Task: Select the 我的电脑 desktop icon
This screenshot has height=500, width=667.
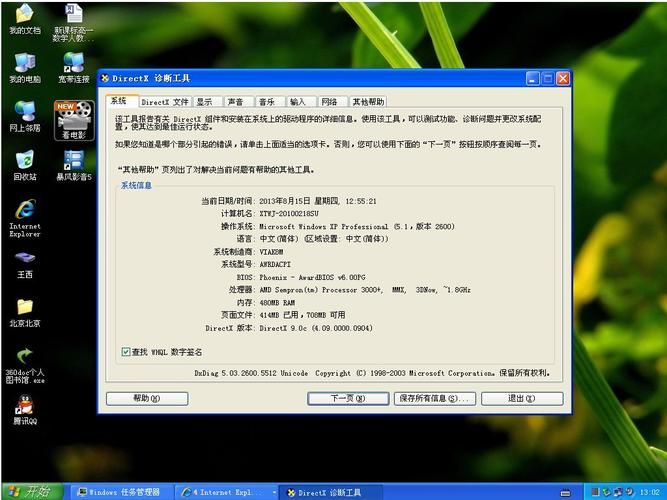Action: point(25,68)
